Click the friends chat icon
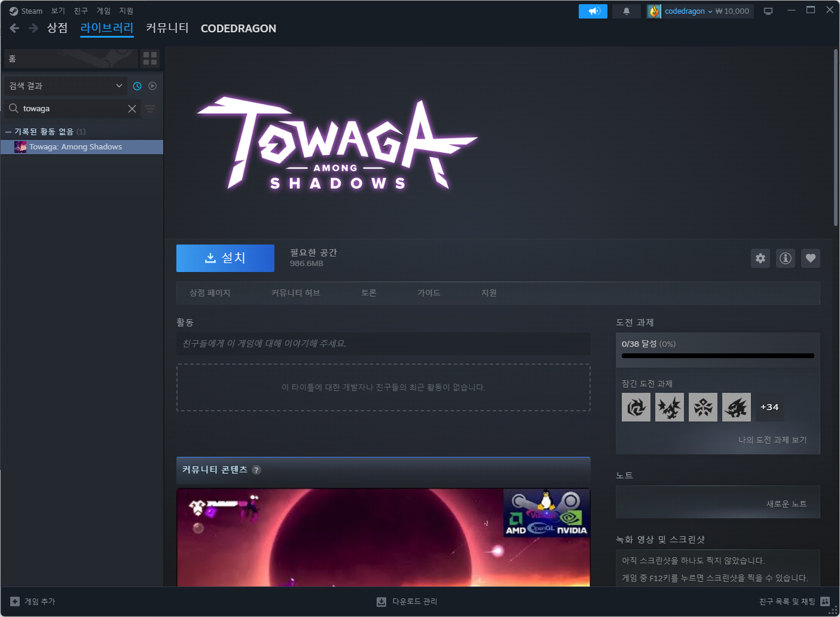Viewport: 840px width, 617px height. click(x=825, y=601)
